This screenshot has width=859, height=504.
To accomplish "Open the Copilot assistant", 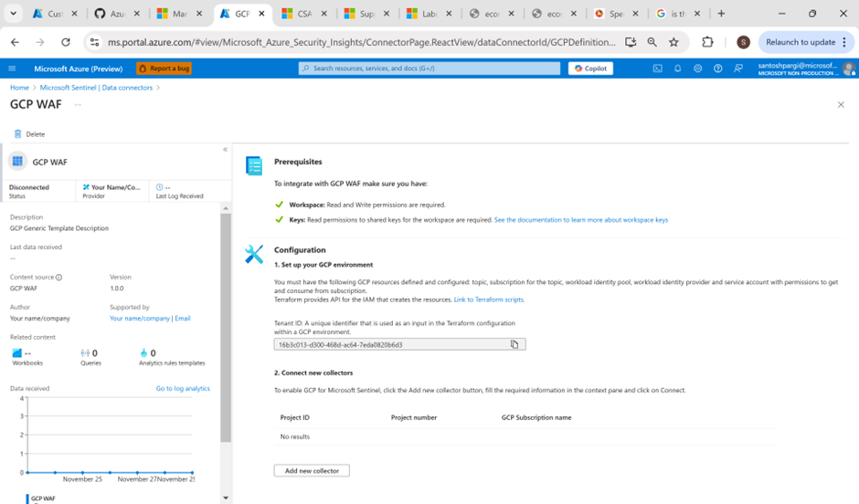I will click(x=590, y=68).
